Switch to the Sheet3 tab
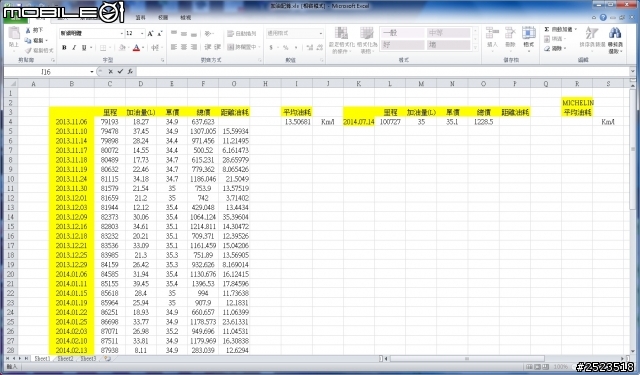 click(88, 359)
